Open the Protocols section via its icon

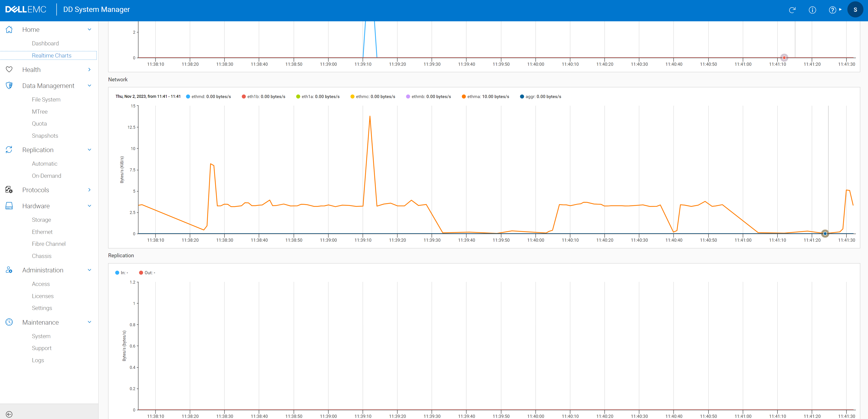pyautogui.click(x=9, y=190)
